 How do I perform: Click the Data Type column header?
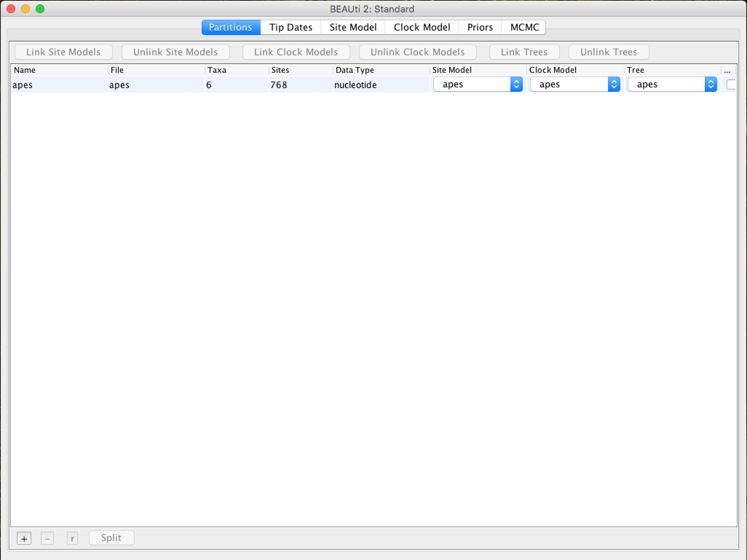(382, 70)
